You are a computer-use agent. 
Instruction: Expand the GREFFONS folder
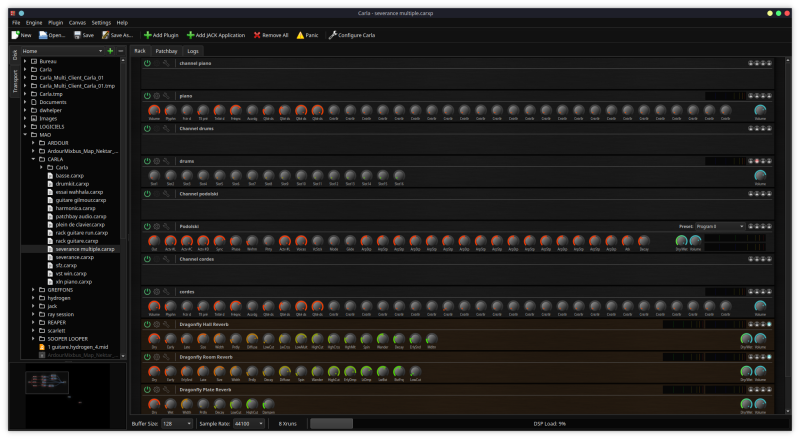(x=34, y=290)
